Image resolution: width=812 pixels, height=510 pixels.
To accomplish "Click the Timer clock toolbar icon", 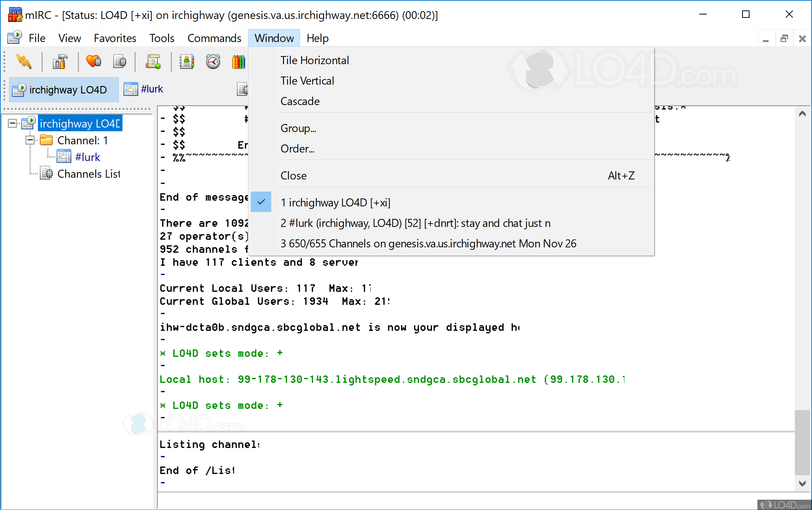I will [213, 62].
